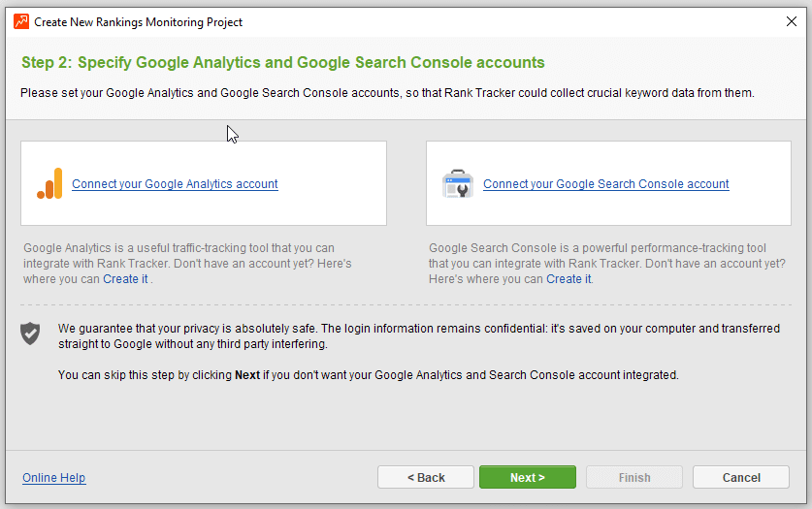Follow the Create it link for Search Console
Image resolution: width=812 pixels, height=509 pixels.
click(x=568, y=279)
